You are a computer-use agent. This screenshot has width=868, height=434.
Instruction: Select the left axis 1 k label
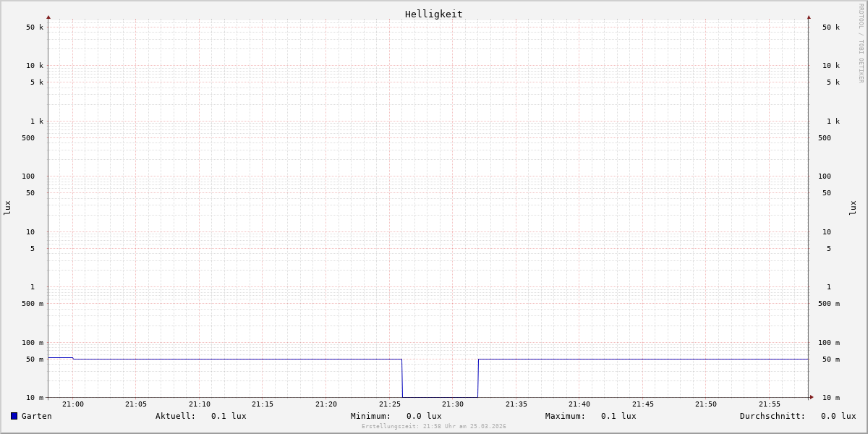coord(37,122)
